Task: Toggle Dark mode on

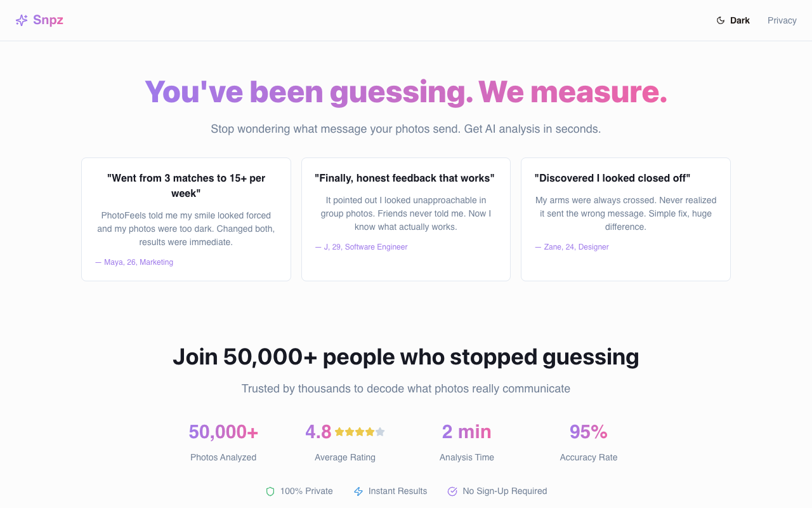Action: [x=733, y=20]
